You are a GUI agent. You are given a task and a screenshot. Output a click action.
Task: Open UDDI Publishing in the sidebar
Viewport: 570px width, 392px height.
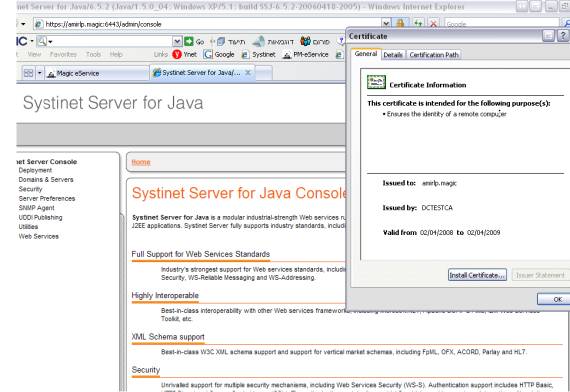pyautogui.click(x=40, y=217)
